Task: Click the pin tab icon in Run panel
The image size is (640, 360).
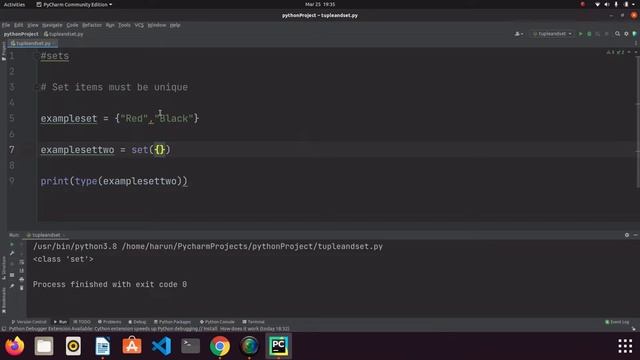Action: (x=12, y=286)
